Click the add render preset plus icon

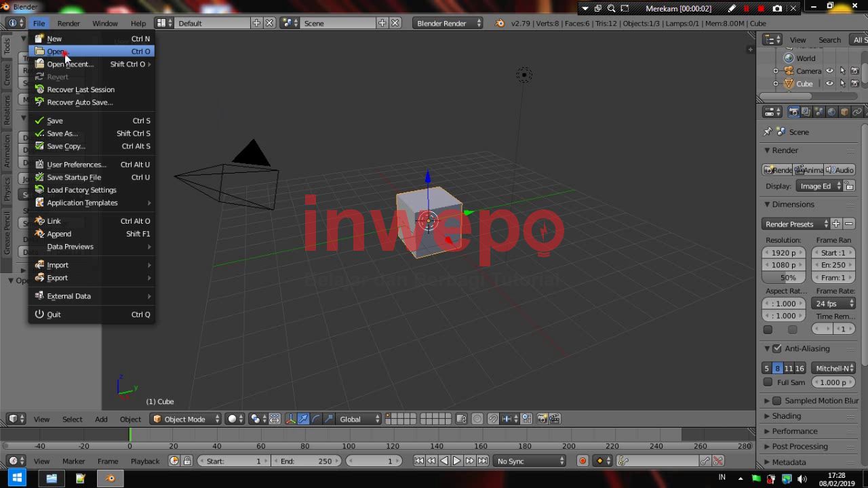coord(836,224)
